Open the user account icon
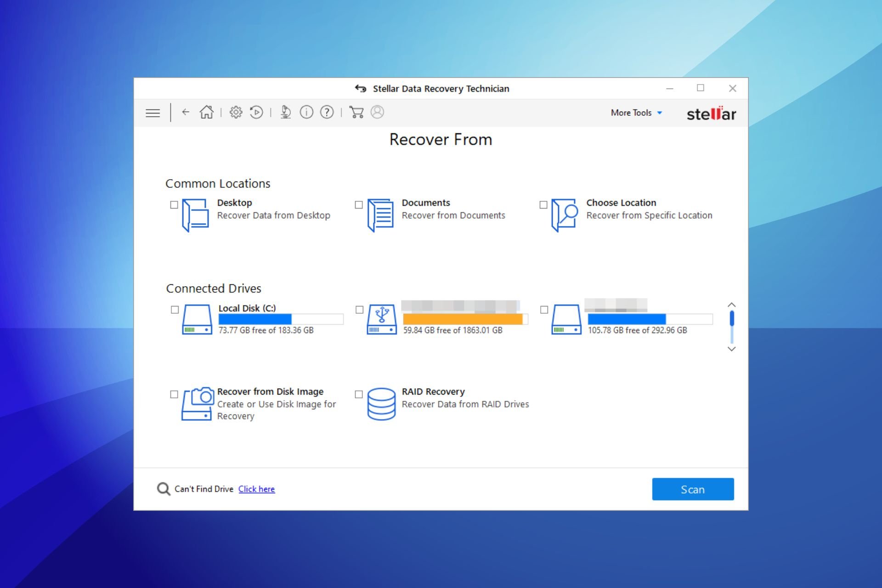This screenshot has height=588, width=882. click(377, 112)
